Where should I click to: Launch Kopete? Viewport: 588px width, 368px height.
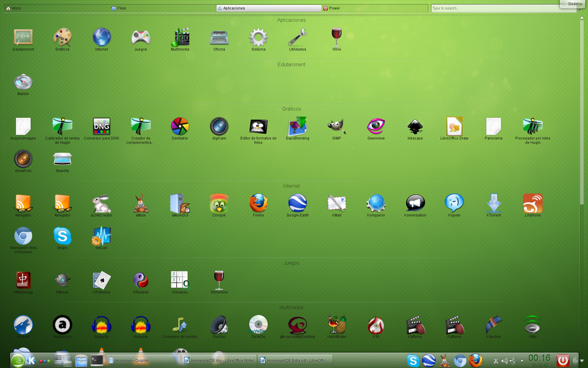454,205
